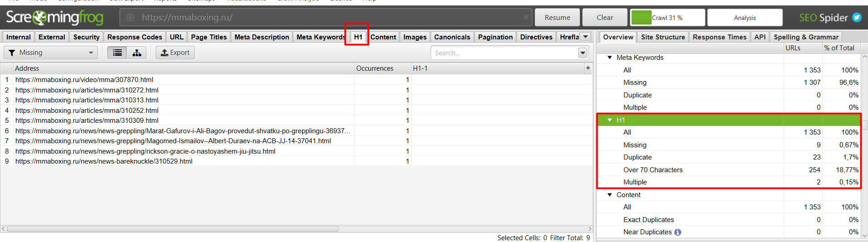Open the Missing filter dropdown
This screenshot has height=242, width=868.
[x=51, y=53]
